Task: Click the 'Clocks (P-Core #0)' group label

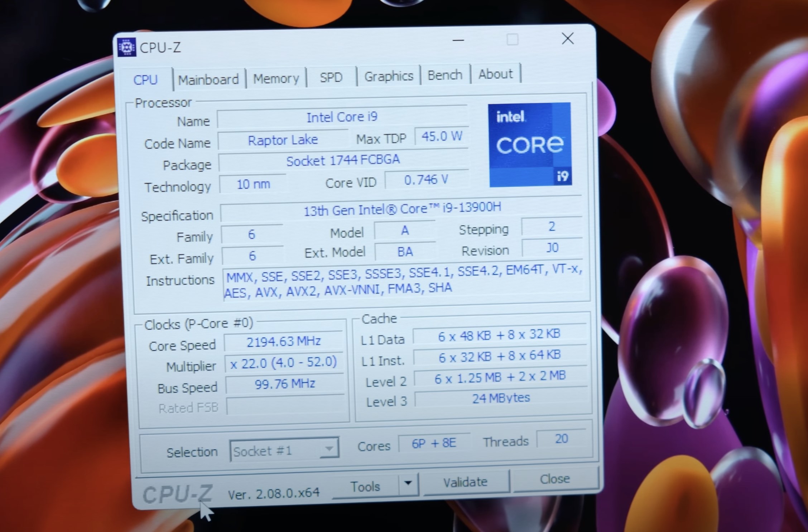Action: point(198,324)
